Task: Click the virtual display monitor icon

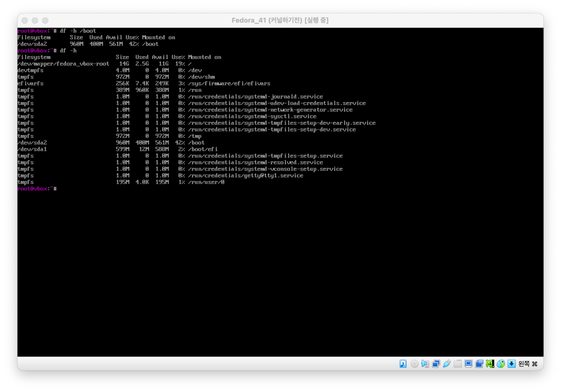Action: pyautogui.click(x=469, y=363)
